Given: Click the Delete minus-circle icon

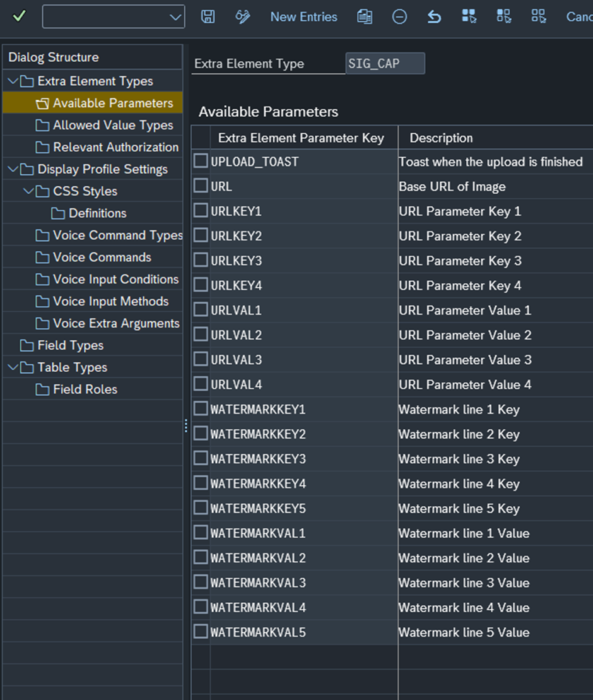Looking at the screenshot, I should [x=399, y=17].
